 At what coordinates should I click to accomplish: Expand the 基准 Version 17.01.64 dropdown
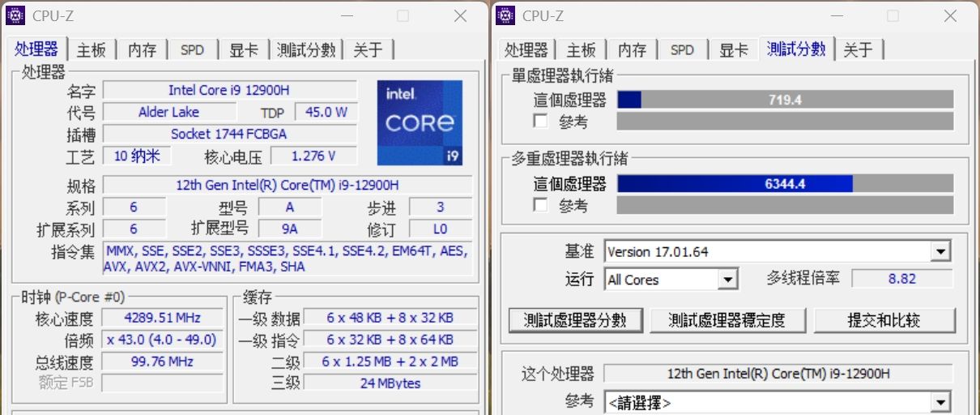(x=940, y=252)
